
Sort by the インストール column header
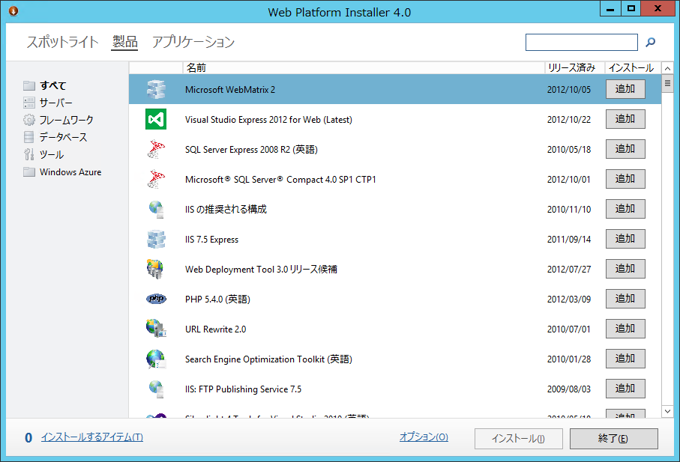coord(633,68)
